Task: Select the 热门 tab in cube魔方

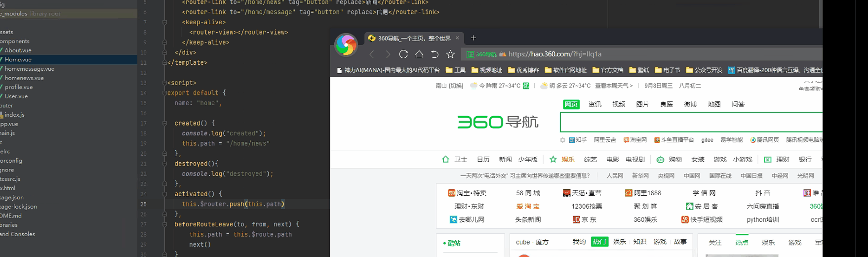Action: (600, 242)
